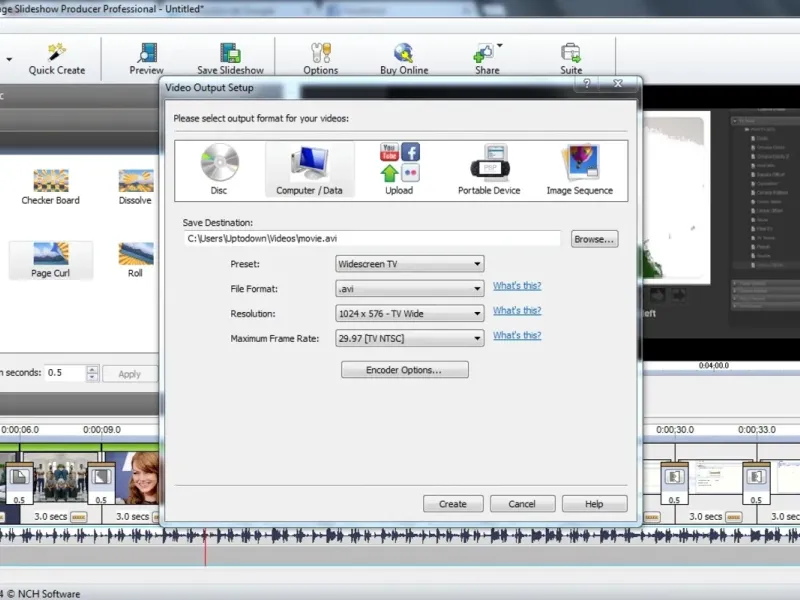The height and width of the screenshot is (600, 800).
Task: Select the Disc output format icon
Action: coord(219,168)
